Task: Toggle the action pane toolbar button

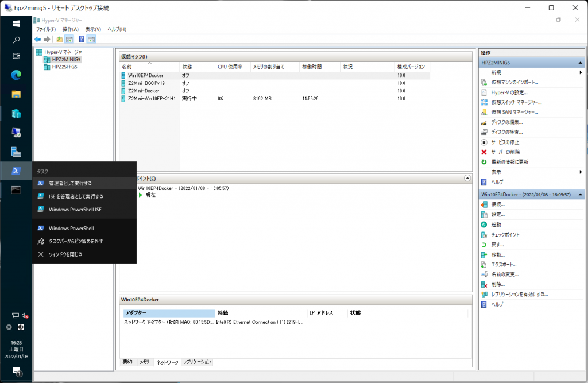Action: 91,40
